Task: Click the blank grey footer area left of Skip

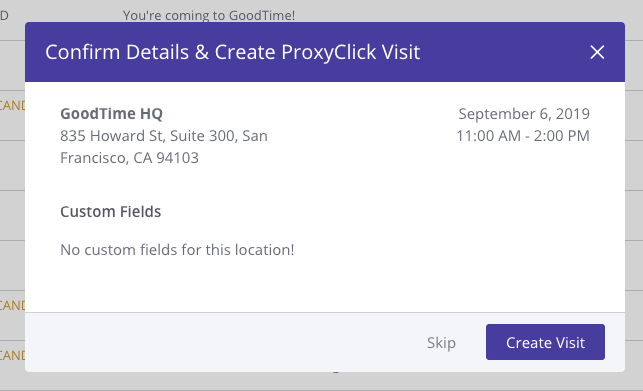Action: 221,343
